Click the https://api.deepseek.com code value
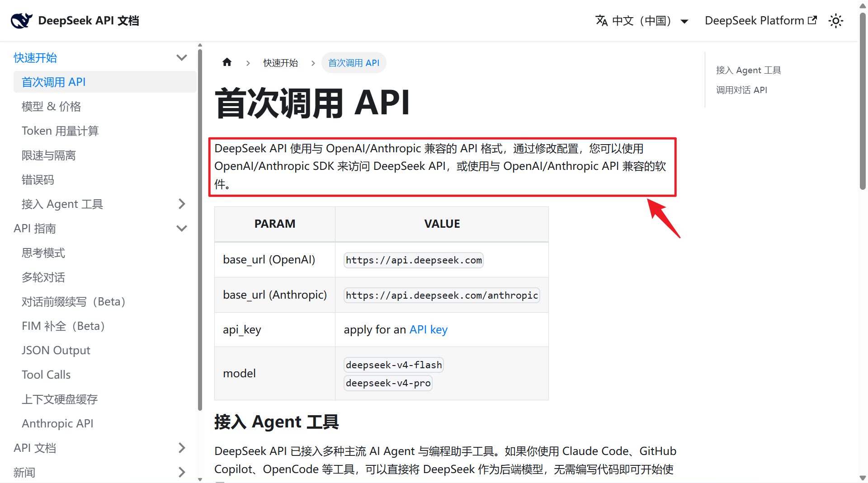 tap(414, 260)
